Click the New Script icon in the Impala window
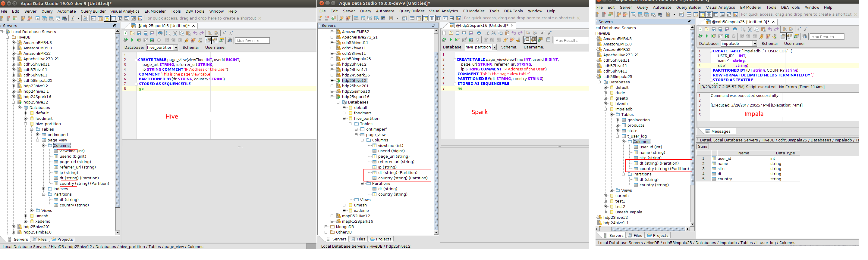Screen dimensions: 868x260 tap(700, 29)
